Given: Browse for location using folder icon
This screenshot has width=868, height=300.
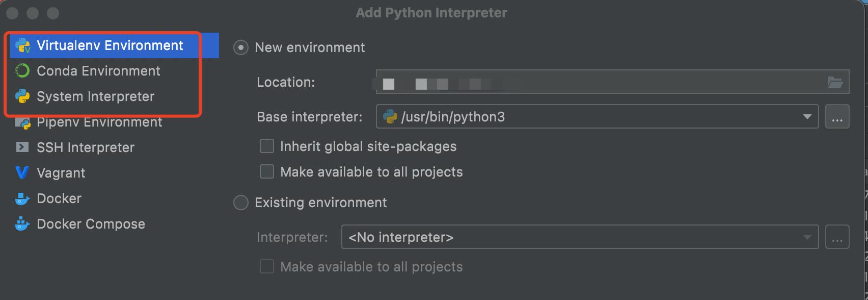Looking at the screenshot, I should pos(835,82).
